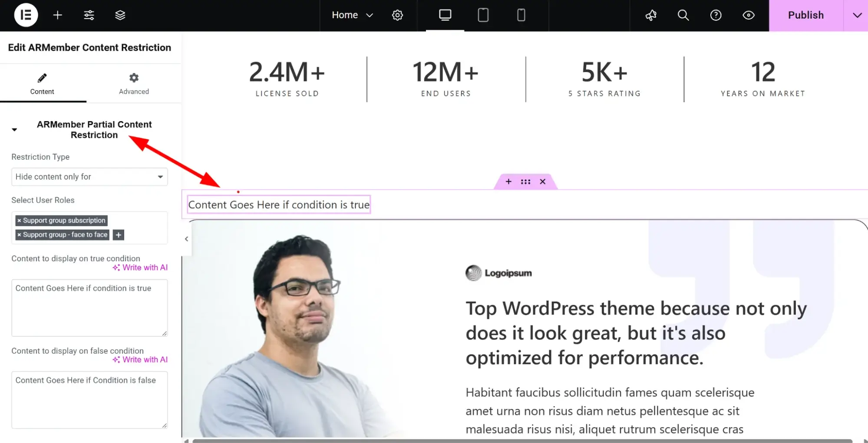Image resolution: width=868 pixels, height=443 pixels.
Task: Open page settings gear icon
Action: pos(397,15)
